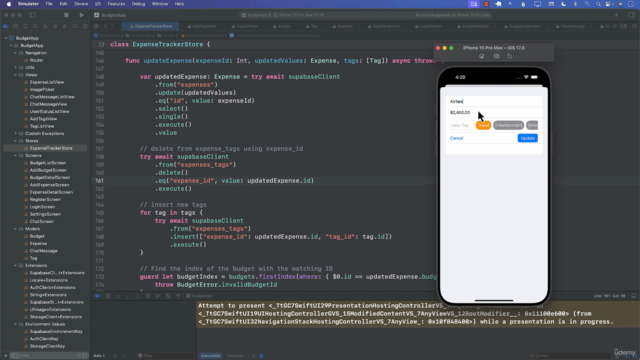Collapse the Stores folder

(x=16, y=141)
